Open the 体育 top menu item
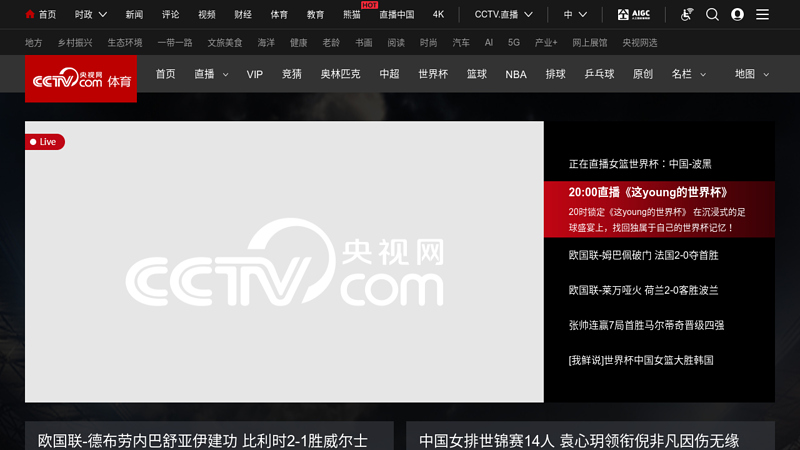This screenshot has width=800, height=450. [x=279, y=15]
